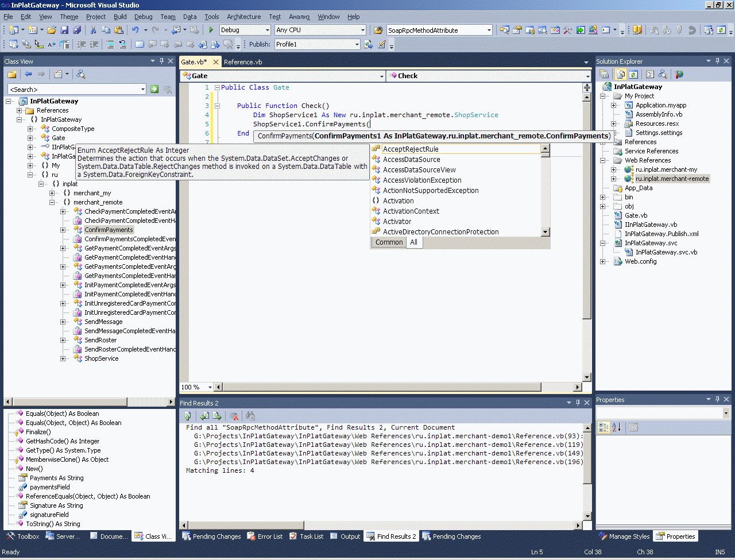Open the Gate class name dropdown
735x560 pixels.
point(381,76)
